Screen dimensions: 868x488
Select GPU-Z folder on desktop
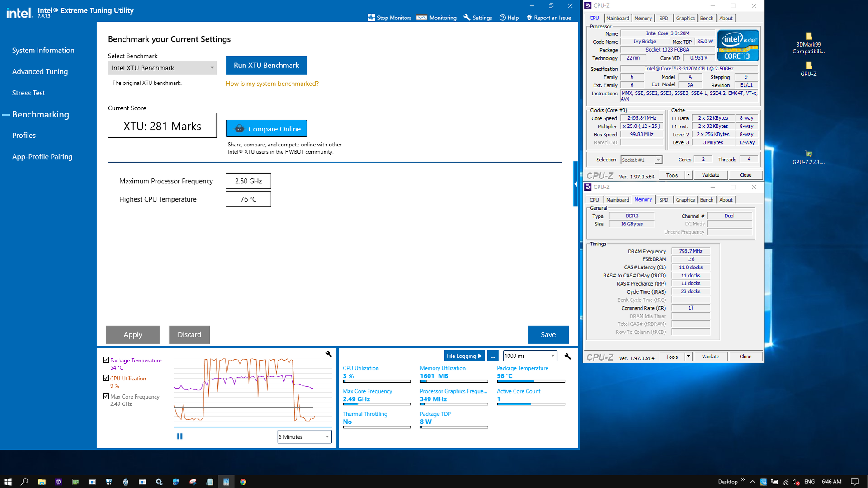[809, 69]
